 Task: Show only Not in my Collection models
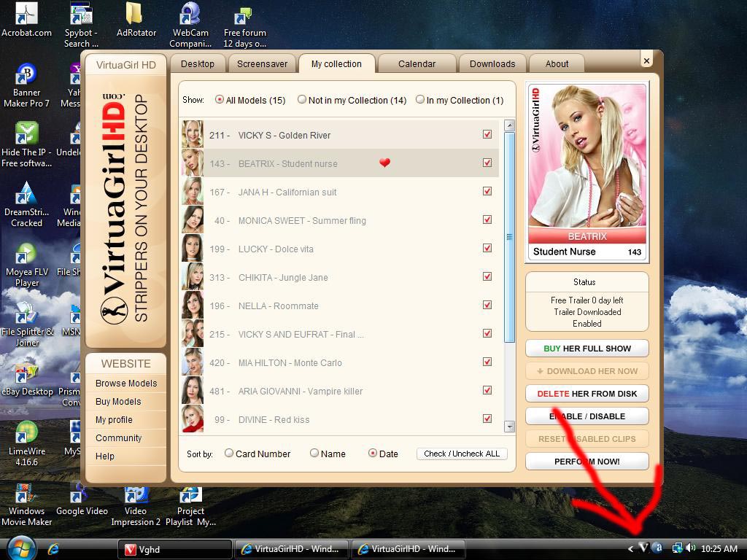coord(352,100)
